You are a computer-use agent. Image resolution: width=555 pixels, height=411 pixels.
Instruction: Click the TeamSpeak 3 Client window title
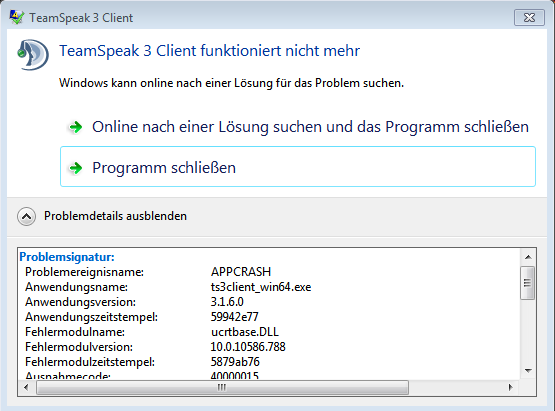(x=81, y=18)
